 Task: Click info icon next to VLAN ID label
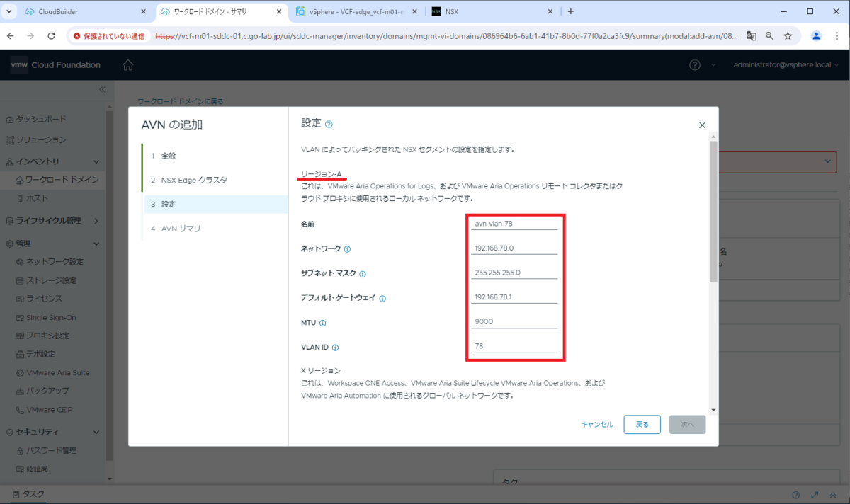click(335, 348)
